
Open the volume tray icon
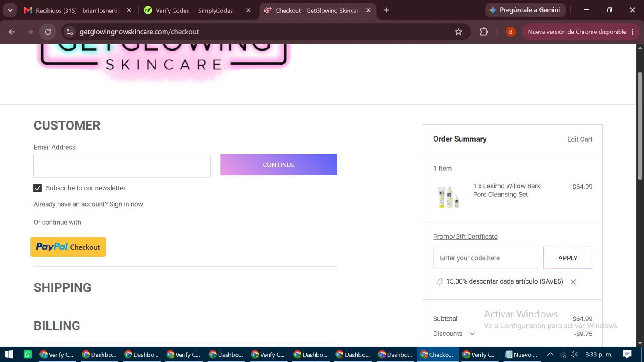[574, 354]
